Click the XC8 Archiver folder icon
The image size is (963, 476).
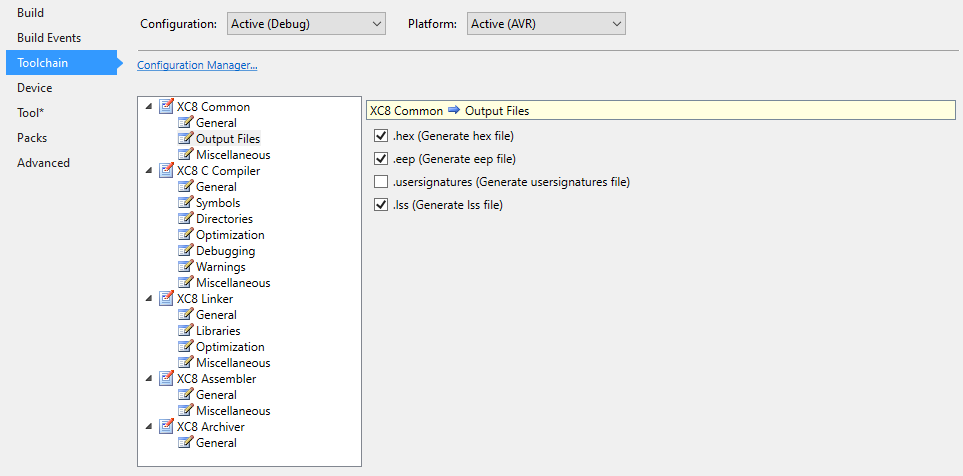tap(166, 427)
